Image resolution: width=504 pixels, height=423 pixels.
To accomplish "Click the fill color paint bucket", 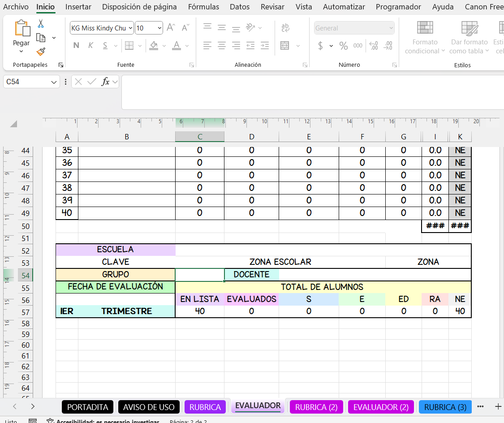I will click(x=154, y=45).
